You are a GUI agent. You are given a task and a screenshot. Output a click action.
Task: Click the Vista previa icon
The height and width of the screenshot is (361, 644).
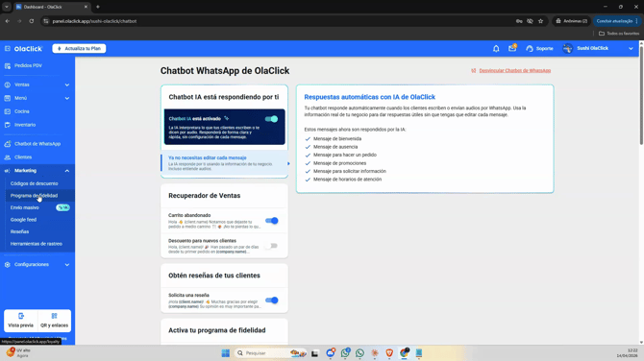point(21,316)
